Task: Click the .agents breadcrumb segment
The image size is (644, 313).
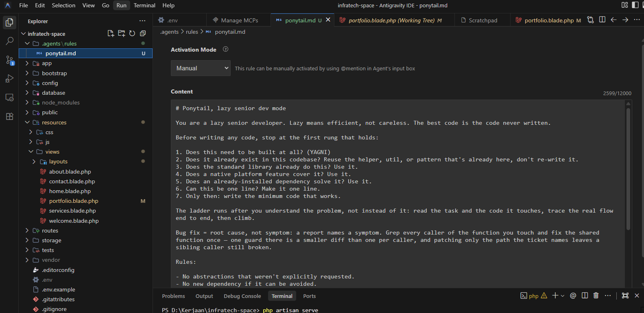Action: tap(169, 32)
